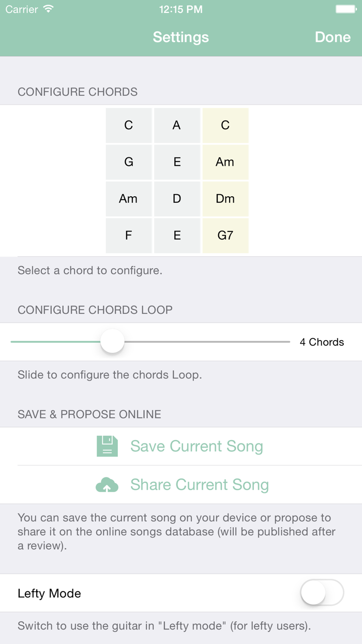The width and height of the screenshot is (362, 644).
Task: Select the A chord in the middle column
Action: 177,125
